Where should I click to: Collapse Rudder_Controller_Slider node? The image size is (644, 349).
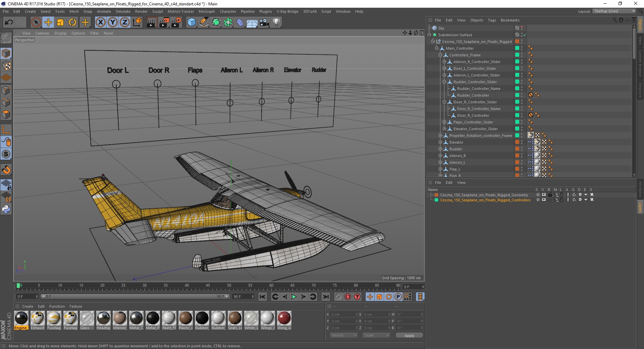point(444,82)
